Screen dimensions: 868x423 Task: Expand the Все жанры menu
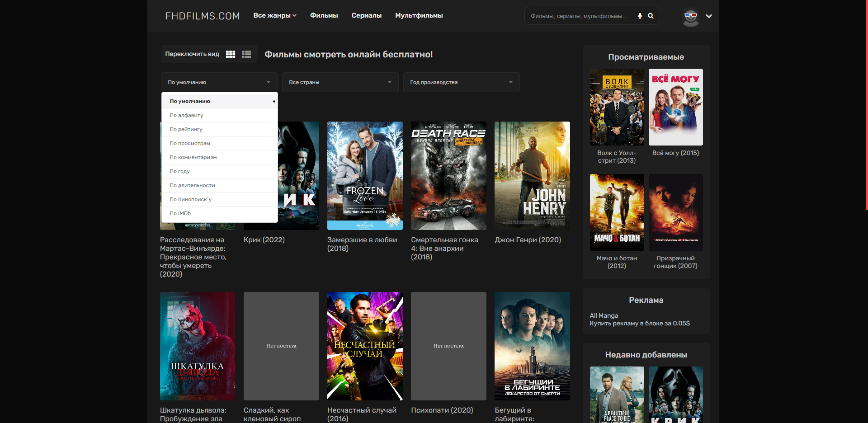(x=274, y=15)
